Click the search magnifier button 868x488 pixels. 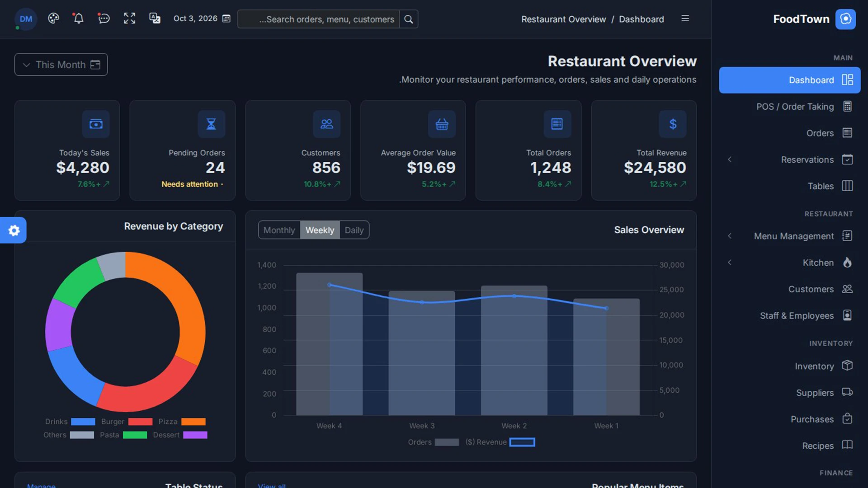(x=408, y=19)
